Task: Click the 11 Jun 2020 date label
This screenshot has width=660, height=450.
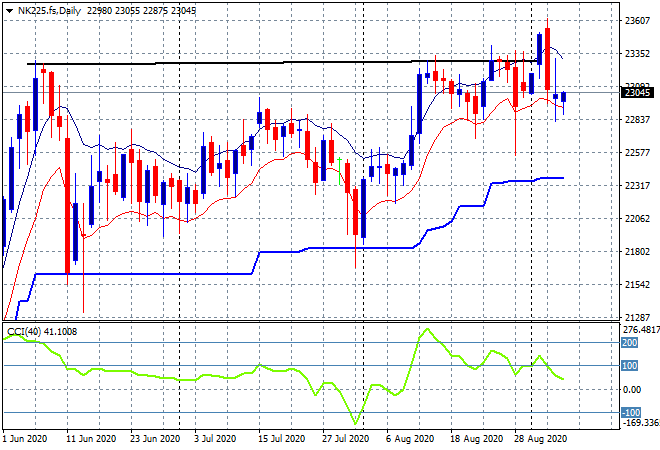Action: tap(91, 439)
